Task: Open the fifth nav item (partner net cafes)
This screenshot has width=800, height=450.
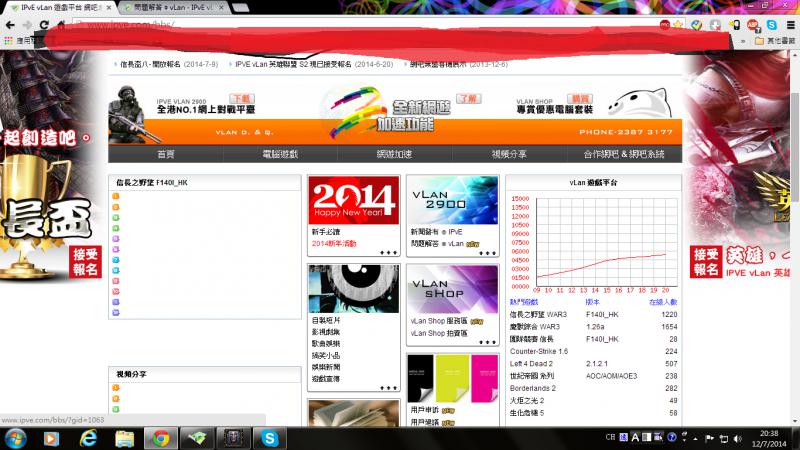Action: 624,154
